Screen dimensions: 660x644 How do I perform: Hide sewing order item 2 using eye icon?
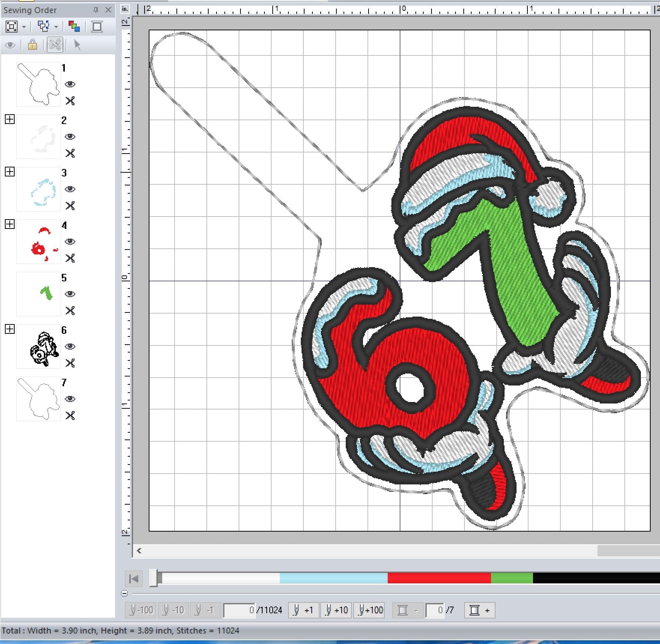[x=70, y=137]
